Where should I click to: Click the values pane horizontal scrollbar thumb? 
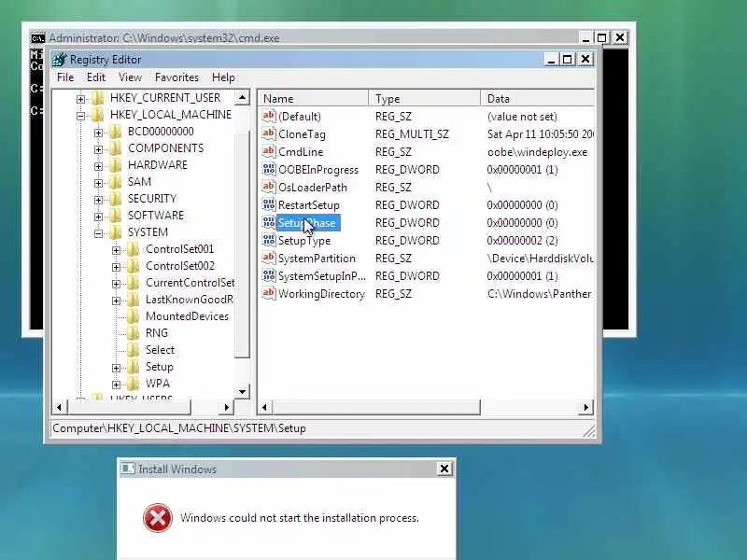[376, 407]
